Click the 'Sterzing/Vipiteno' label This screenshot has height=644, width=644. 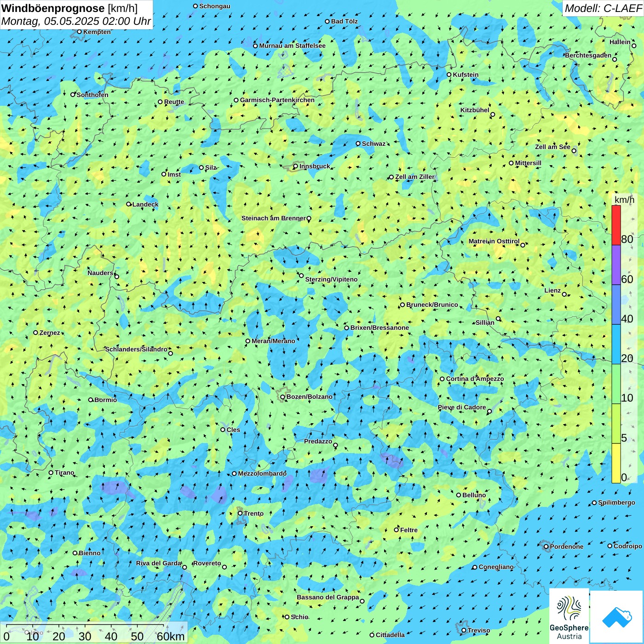(331, 279)
